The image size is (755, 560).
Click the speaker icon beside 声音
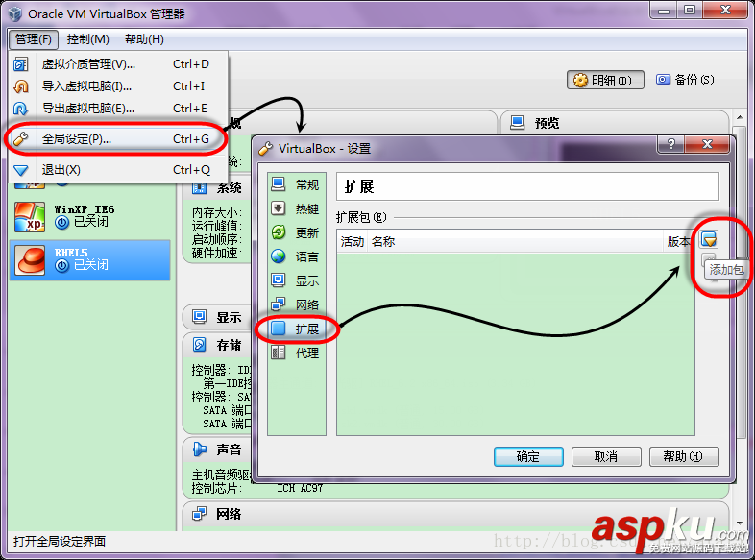200,450
